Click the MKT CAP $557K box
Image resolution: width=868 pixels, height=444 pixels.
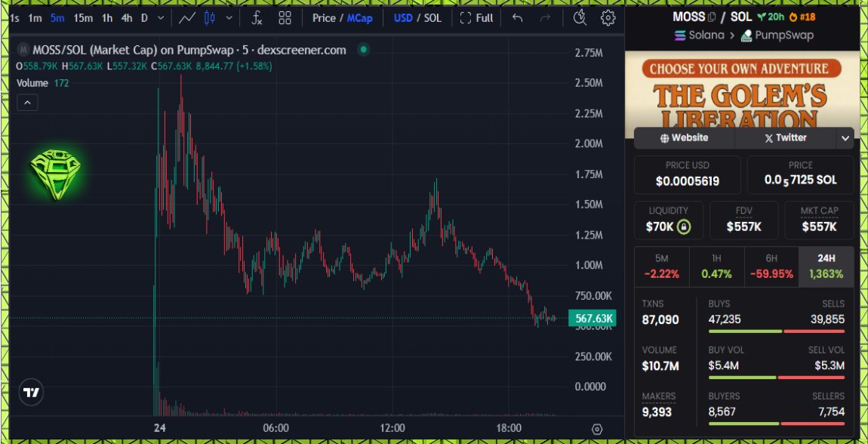pos(819,220)
